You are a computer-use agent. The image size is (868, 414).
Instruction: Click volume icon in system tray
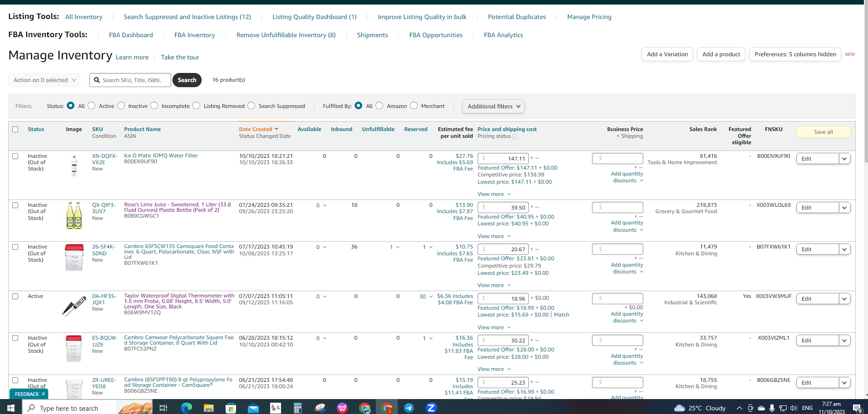point(794,408)
